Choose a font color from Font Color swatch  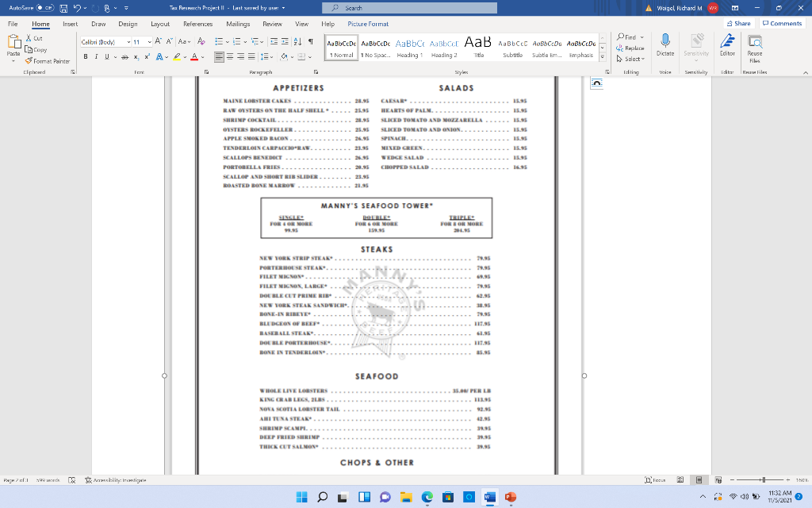point(194,56)
